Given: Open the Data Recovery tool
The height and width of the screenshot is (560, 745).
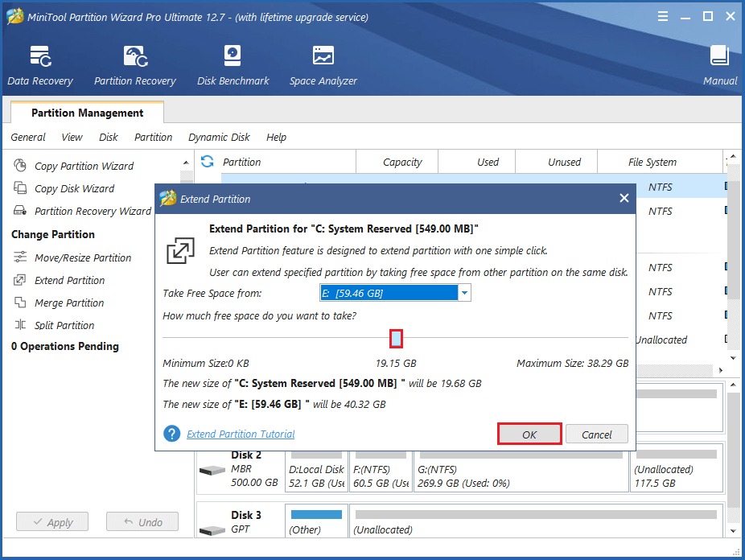Looking at the screenshot, I should coord(40,65).
